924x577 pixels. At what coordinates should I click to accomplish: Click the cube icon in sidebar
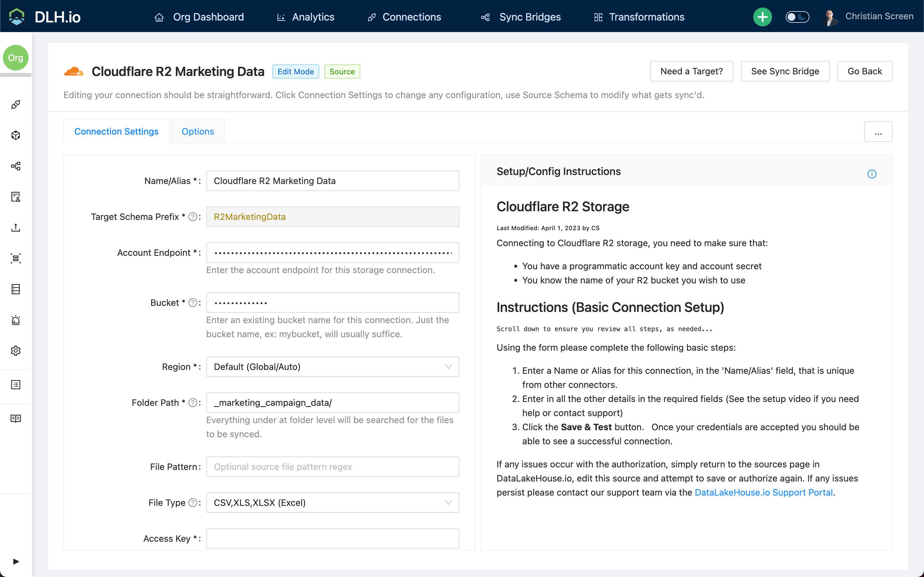16,135
